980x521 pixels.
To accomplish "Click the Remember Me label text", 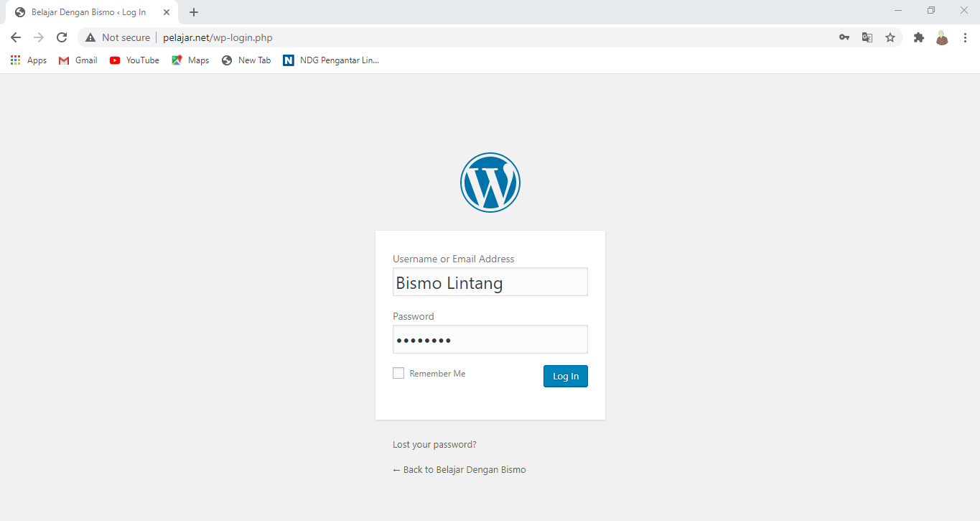I will point(437,374).
